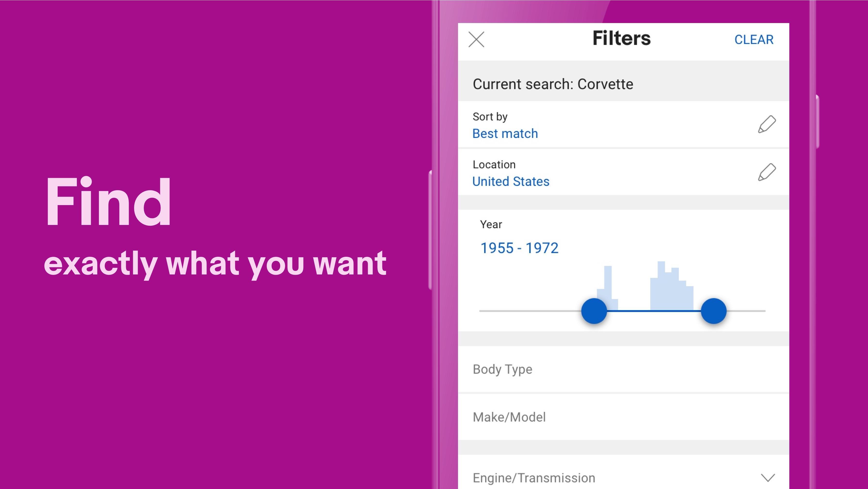Tap the Engine/Transmission section label
868x489 pixels.
pos(534,478)
